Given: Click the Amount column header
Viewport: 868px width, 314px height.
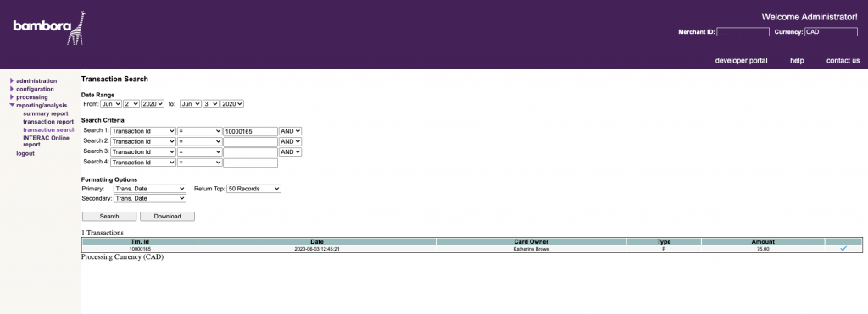Looking at the screenshot, I should (764, 241).
